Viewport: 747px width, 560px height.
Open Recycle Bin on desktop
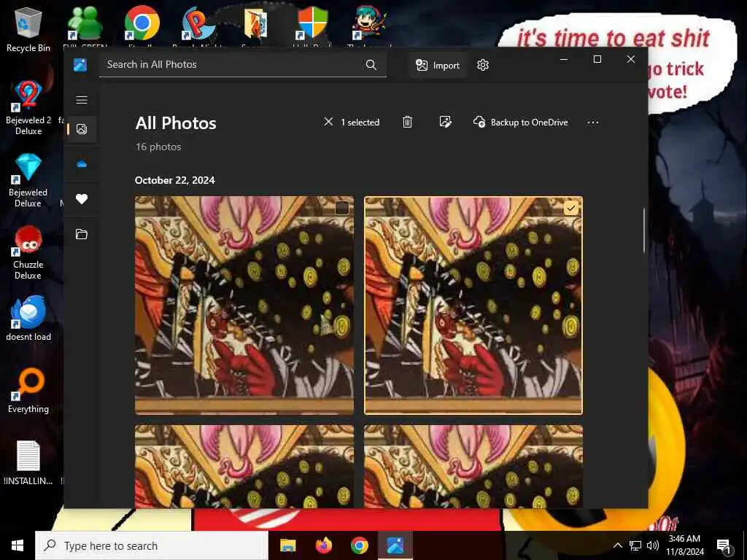[28, 29]
